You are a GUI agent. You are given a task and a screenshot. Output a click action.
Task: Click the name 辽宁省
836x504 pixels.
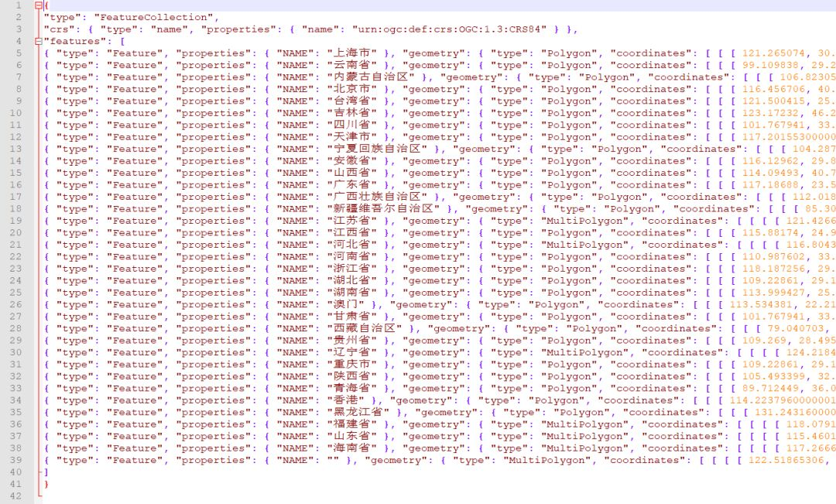351,352
